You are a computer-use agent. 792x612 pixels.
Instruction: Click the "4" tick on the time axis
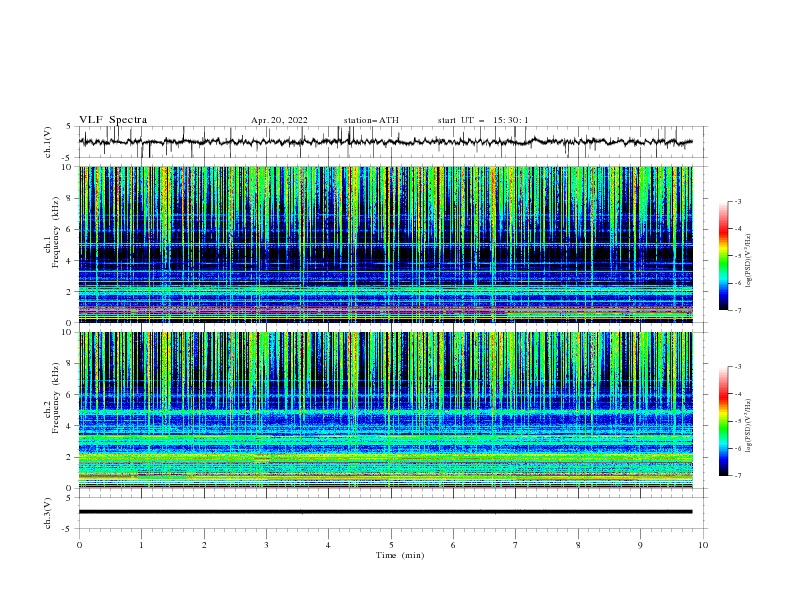click(328, 545)
